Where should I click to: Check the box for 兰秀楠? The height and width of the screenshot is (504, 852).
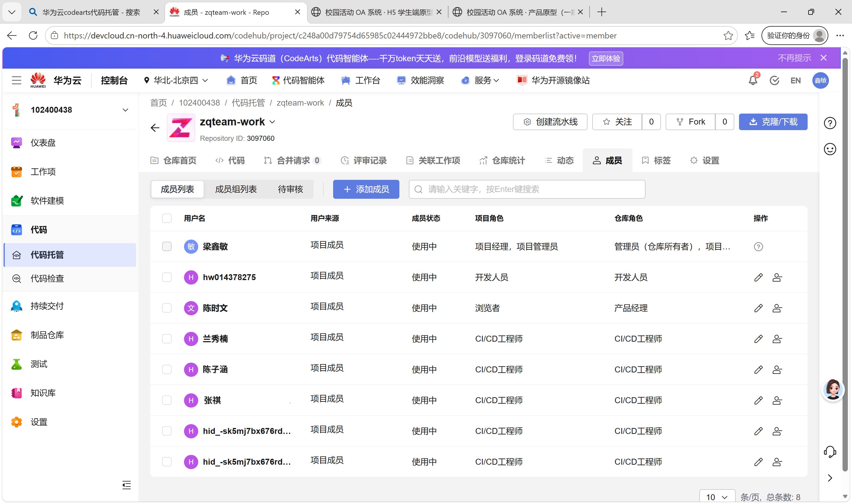click(167, 339)
